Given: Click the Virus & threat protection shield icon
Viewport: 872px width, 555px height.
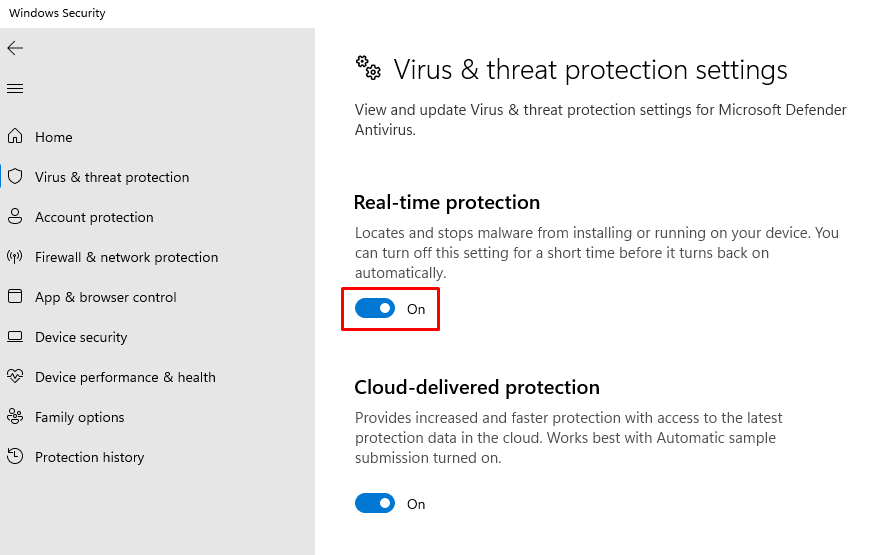Looking at the screenshot, I should (x=15, y=177).
